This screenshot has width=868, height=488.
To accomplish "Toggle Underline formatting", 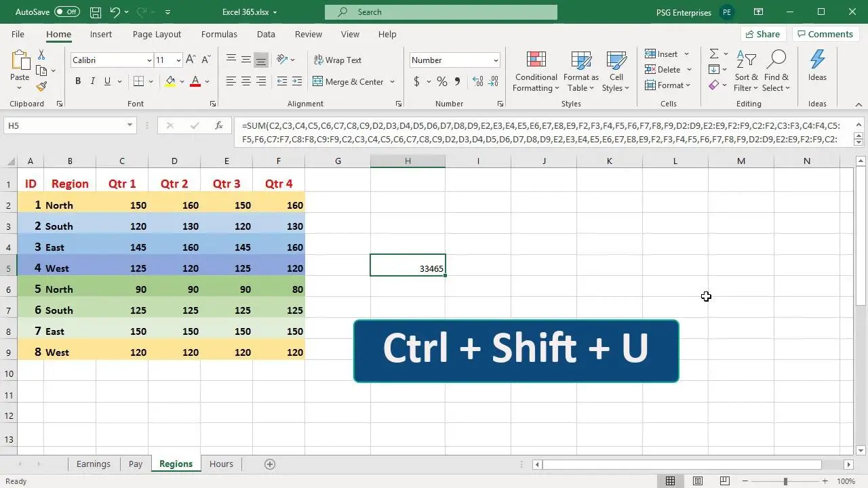I will tap(107, 81).
